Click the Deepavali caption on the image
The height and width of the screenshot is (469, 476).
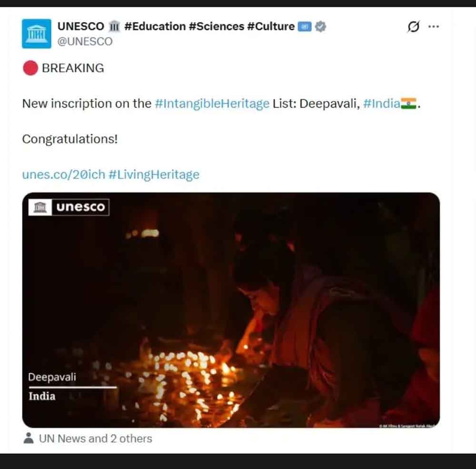click(52, 378)
